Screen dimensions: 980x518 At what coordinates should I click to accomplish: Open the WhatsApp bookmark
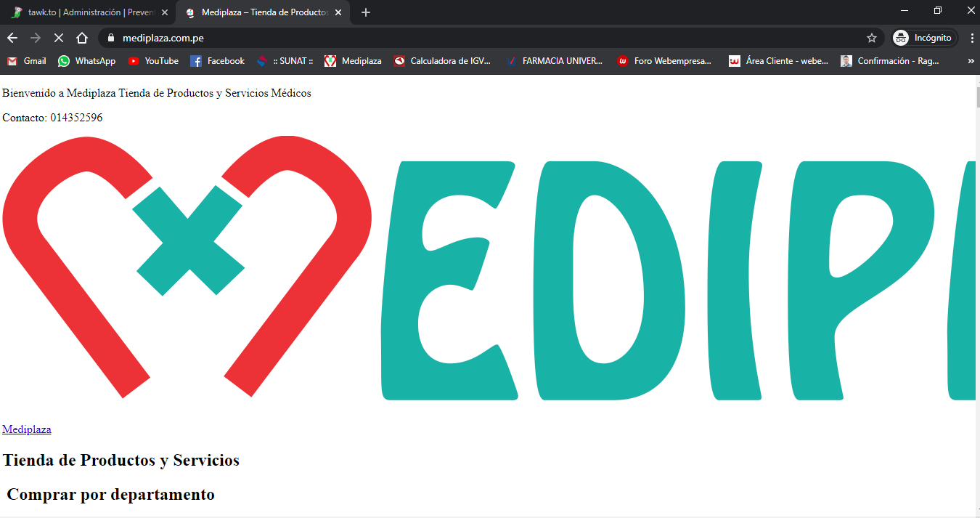point(87,61)
